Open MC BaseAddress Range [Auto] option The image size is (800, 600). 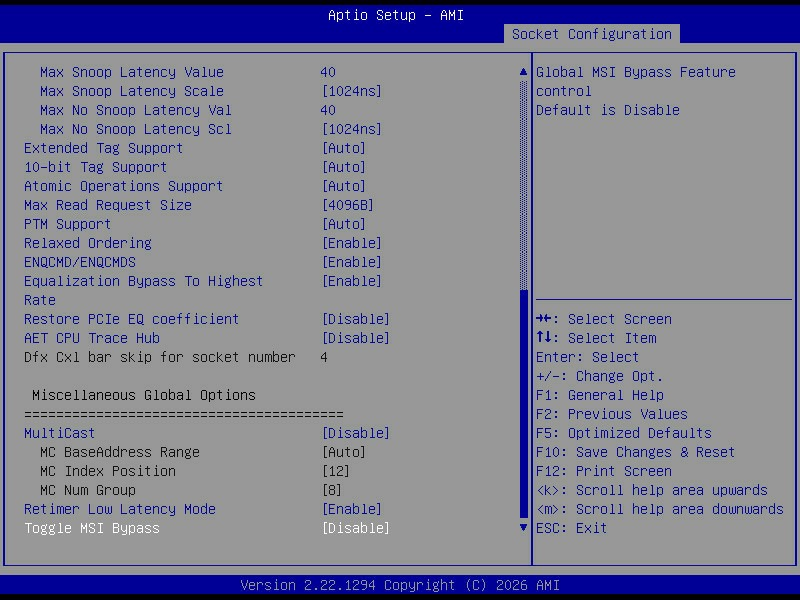click(x=344, y=452)
